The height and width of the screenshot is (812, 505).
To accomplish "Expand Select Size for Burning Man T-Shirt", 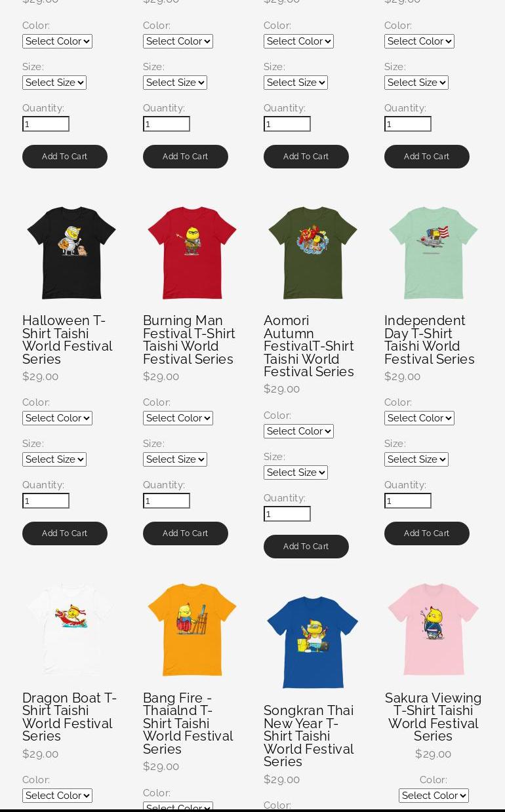I will (175, 459).
